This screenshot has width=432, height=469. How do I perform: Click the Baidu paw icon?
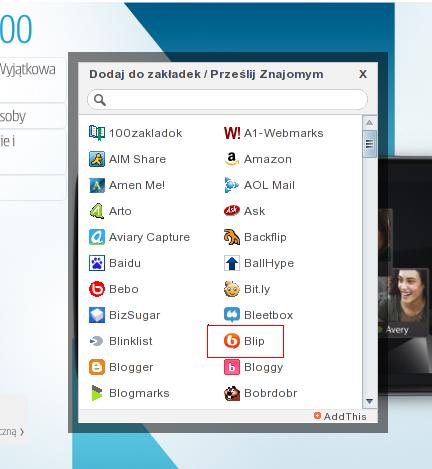[97, 263]
